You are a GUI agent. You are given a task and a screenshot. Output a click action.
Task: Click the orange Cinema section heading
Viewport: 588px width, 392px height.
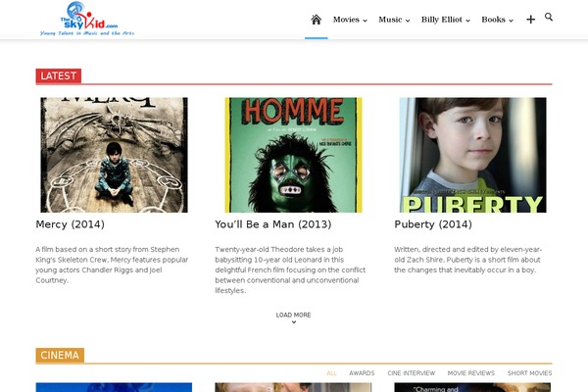[60, 355]
